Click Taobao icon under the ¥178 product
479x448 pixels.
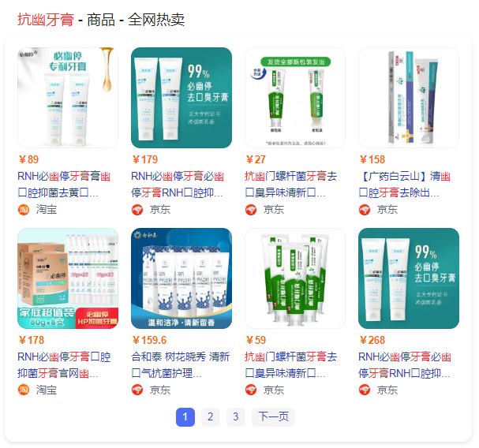(24, 390)
